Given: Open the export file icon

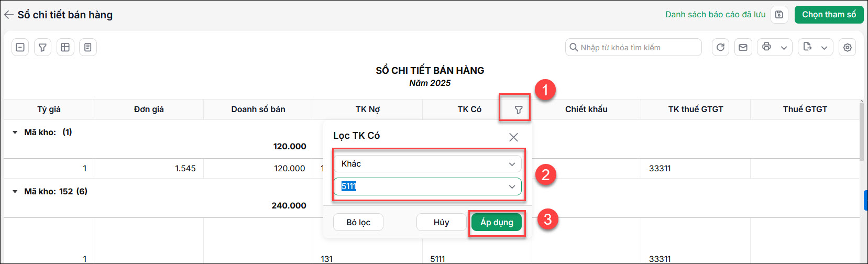Looking at the screenshot, I should click(807, 47).
